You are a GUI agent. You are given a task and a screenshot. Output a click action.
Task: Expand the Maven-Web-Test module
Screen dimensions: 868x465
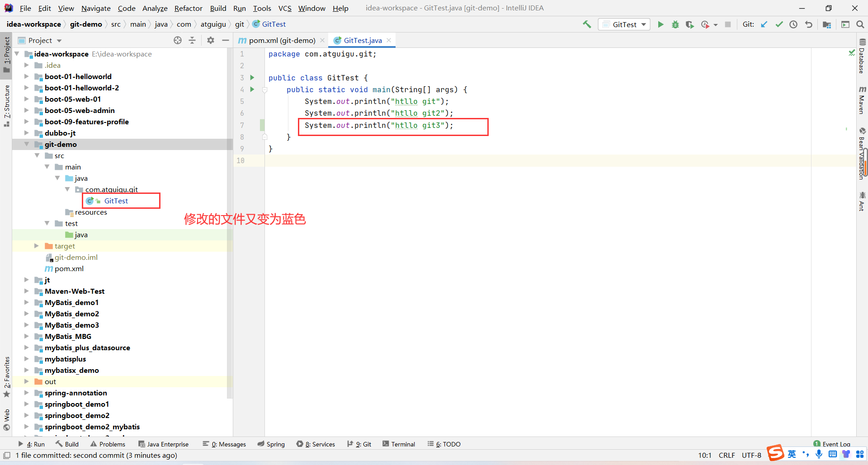[26, 291]
